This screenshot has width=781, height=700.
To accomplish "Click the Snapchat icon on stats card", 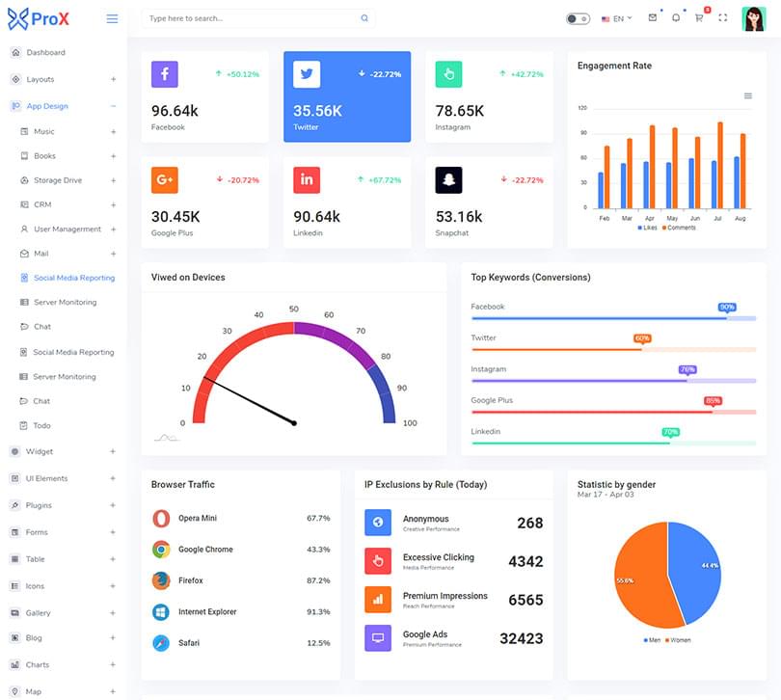I will 448,179.
